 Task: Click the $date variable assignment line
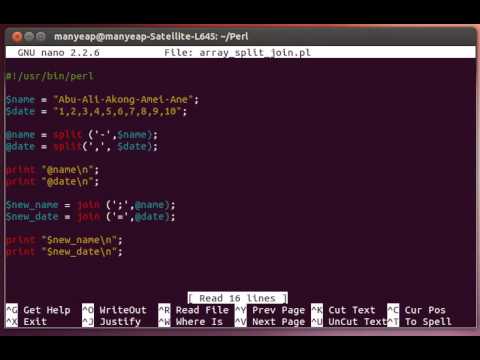[96, 111]
